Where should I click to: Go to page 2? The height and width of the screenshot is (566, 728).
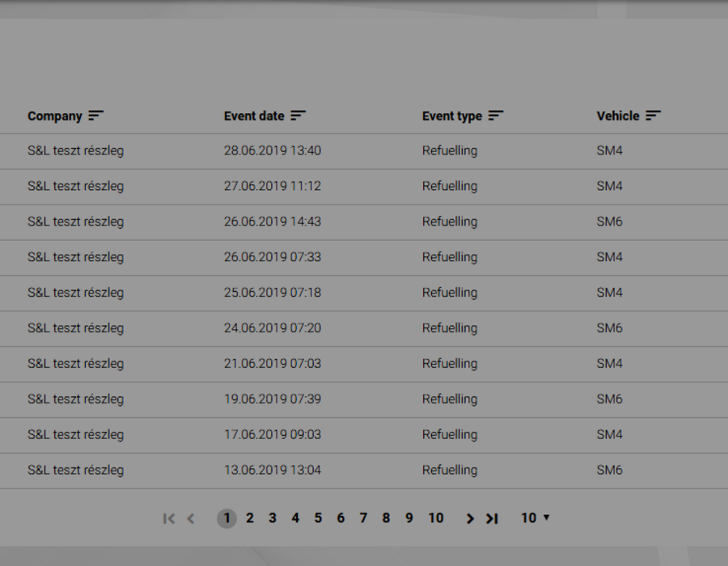250,517
